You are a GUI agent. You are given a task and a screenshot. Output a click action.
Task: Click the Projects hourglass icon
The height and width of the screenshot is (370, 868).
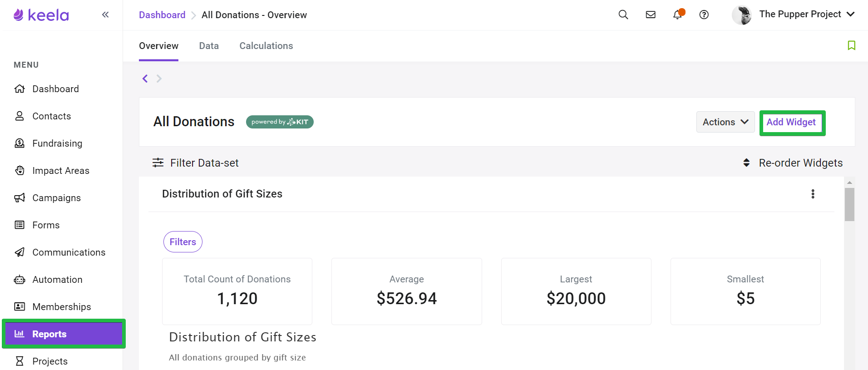click(x=20, y=361)
